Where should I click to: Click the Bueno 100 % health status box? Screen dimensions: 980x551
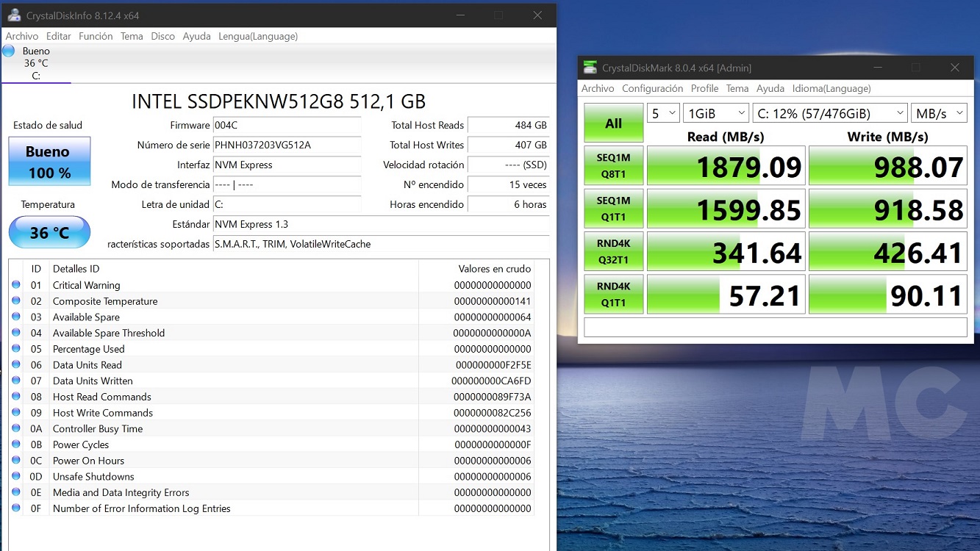click(x=49, y=162)
